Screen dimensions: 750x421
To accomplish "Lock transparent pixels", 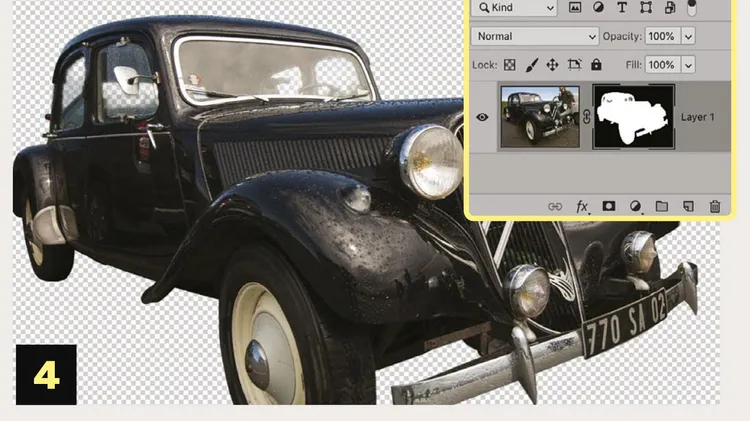I will click(509, 65).
